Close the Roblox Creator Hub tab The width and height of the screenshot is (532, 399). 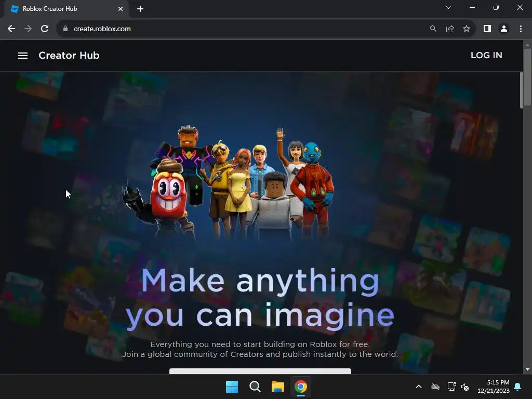tap(121, 9)
